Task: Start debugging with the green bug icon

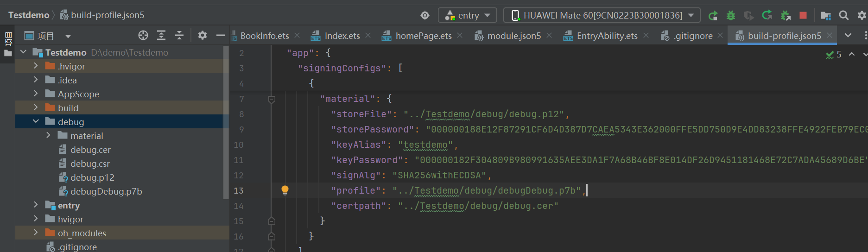Action: click(x=731, y=16)
